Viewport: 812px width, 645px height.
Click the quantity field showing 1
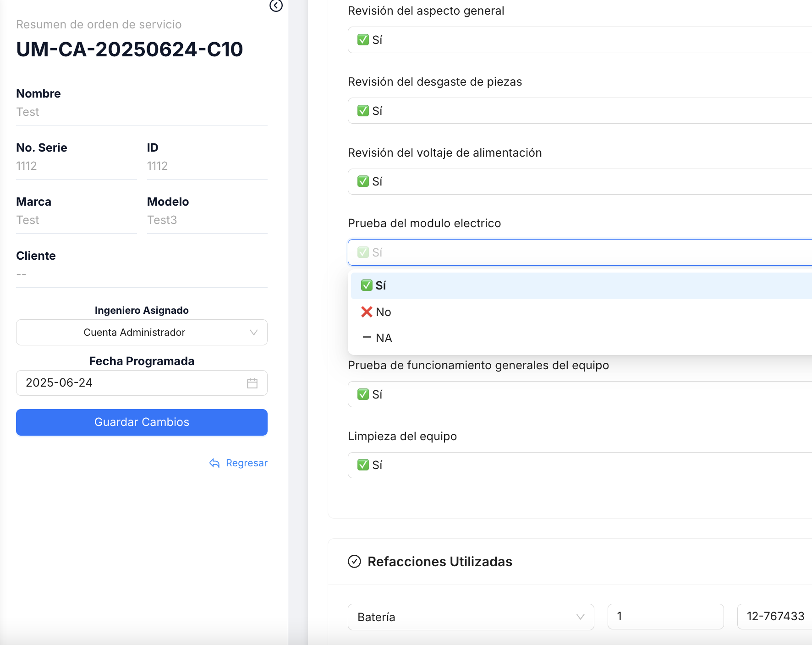pos(665,617)
